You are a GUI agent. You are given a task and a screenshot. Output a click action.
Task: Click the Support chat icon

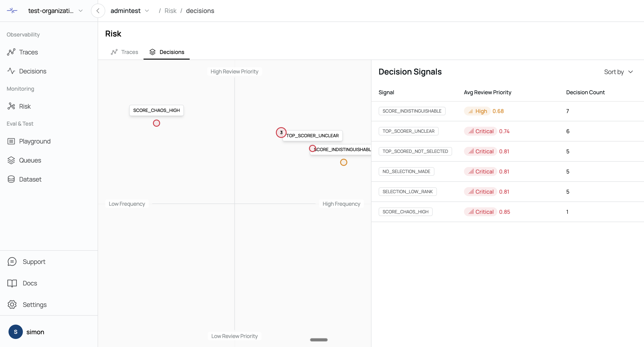[12, 261]
